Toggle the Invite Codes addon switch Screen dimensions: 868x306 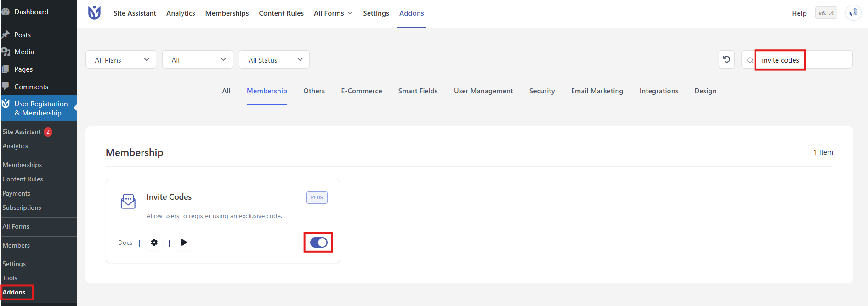pyautogui.click(x=318, y=242)
